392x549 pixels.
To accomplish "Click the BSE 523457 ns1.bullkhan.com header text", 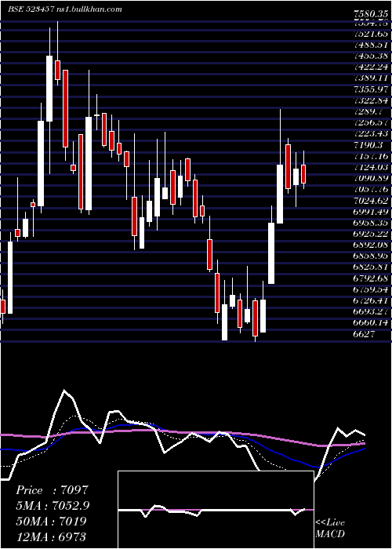I will tap(65, 9).
